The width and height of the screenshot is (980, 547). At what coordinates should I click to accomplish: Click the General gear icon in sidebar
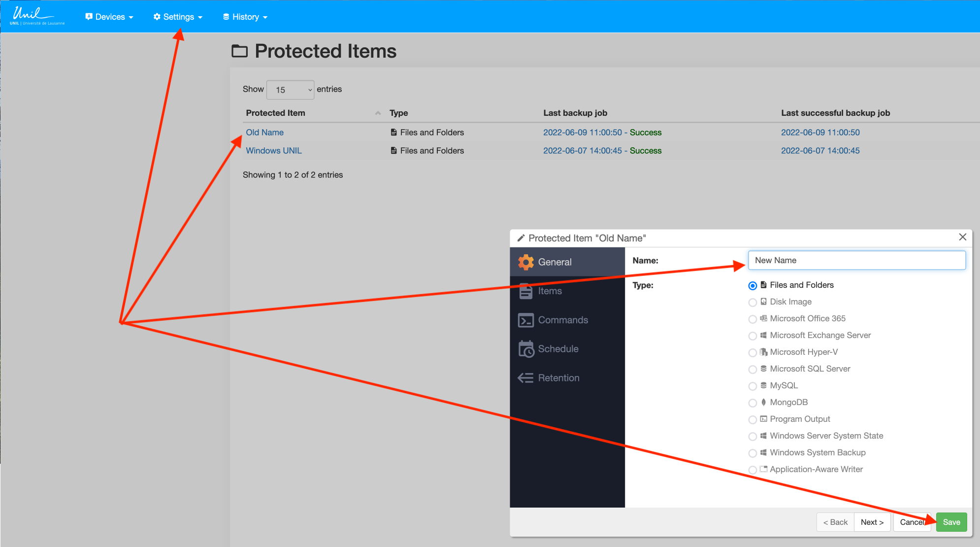pyautogui.click(x=525, y=262)
